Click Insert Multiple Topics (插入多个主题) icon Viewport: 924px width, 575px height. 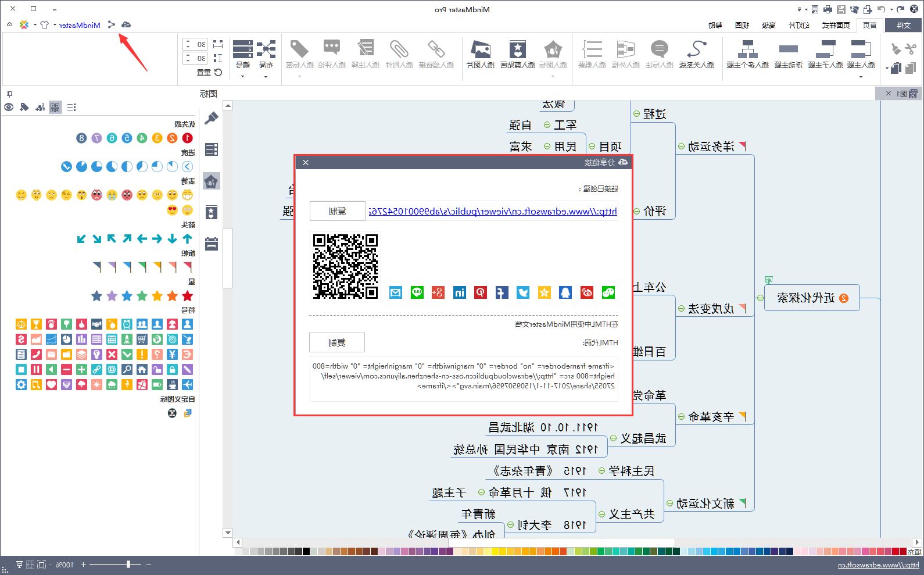point(748,54)
